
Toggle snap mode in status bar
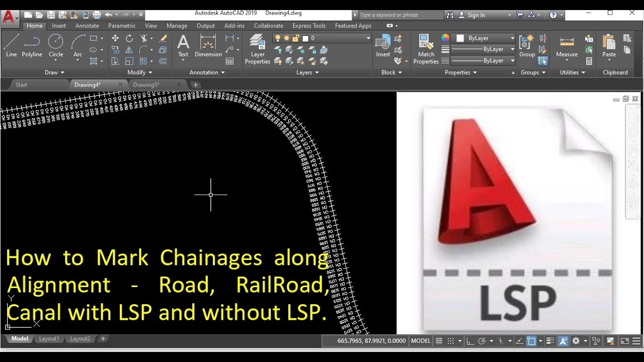pos(451,341)
